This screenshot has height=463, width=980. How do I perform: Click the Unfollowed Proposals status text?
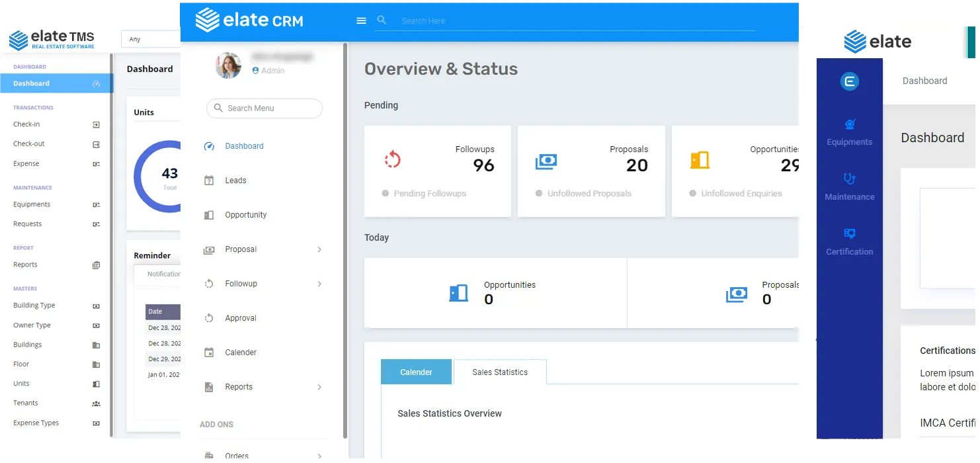589,194
